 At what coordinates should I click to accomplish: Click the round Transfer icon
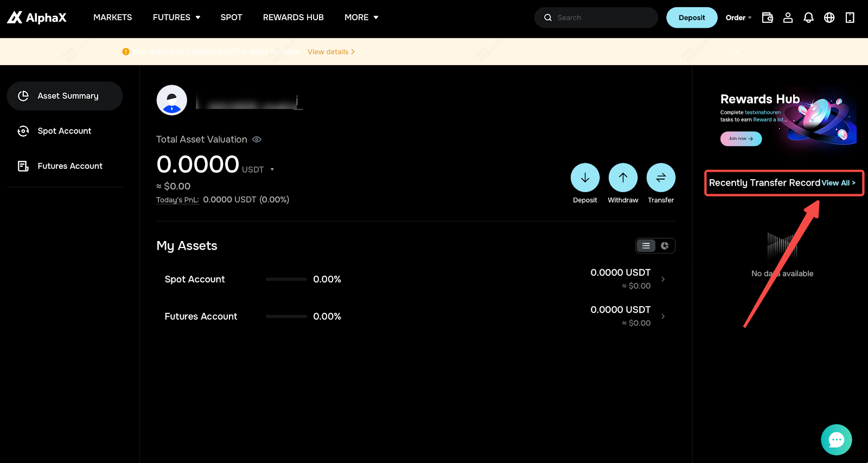click(661, 177)
